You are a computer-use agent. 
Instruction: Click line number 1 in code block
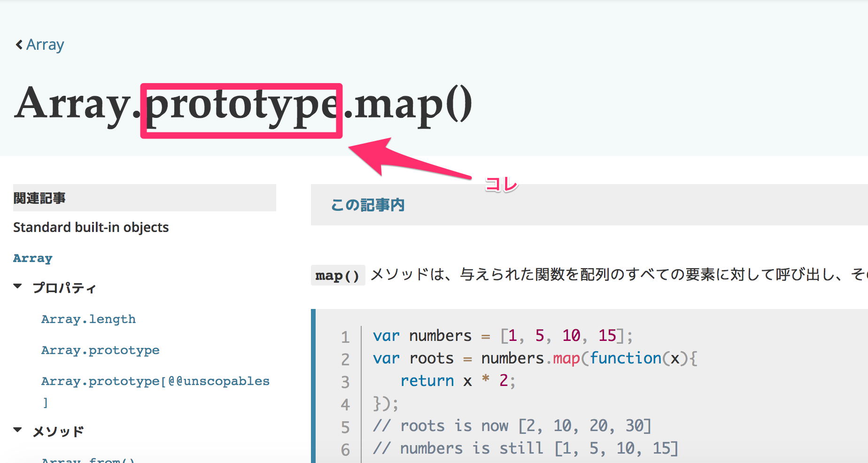(x=345, y=337)
